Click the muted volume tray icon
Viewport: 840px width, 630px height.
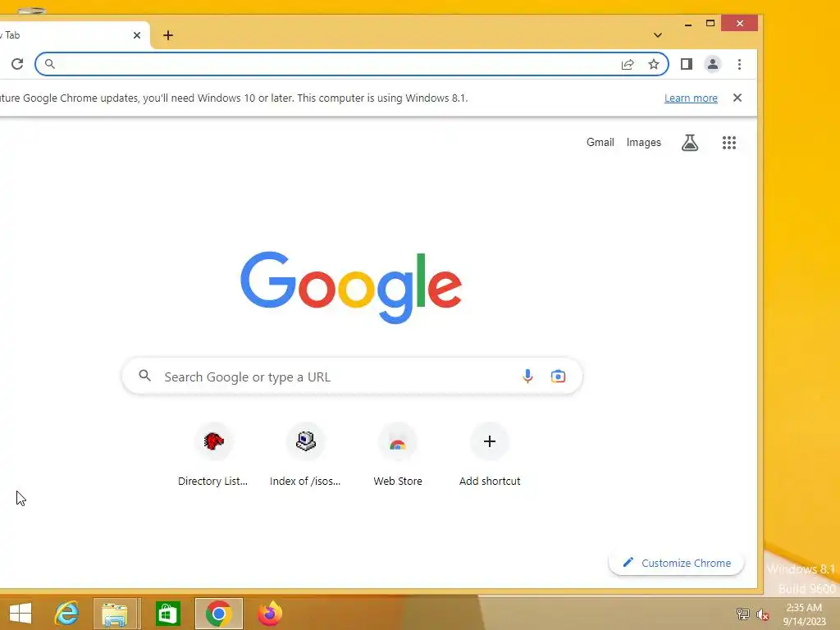pos(762,614)
